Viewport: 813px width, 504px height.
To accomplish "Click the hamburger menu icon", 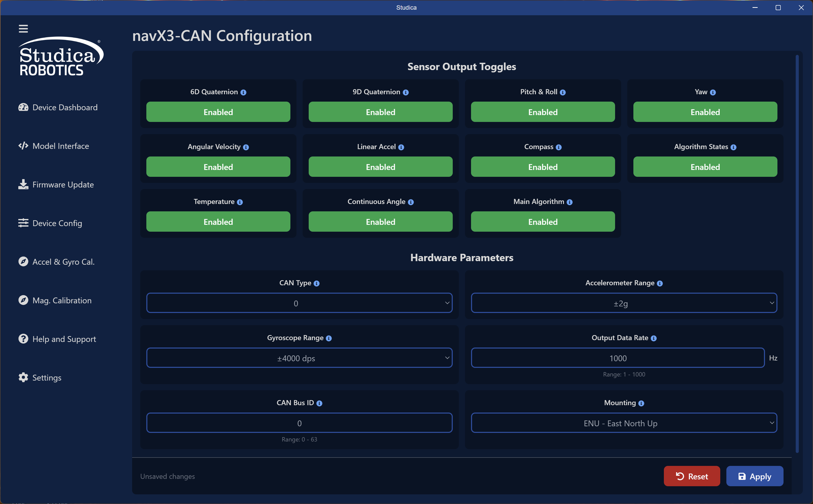I will [23, 29].
